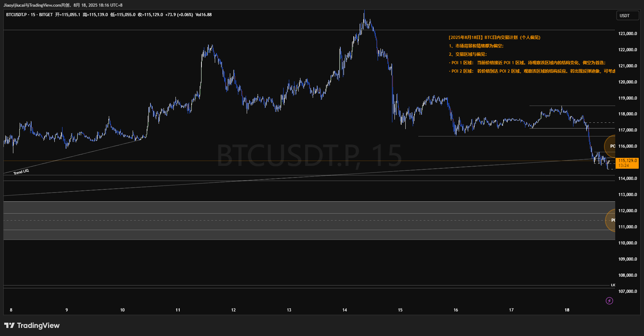Click the '2、交易区域与偏见' note line
Viewport: 644px width, 336px height.
point(468,54)
